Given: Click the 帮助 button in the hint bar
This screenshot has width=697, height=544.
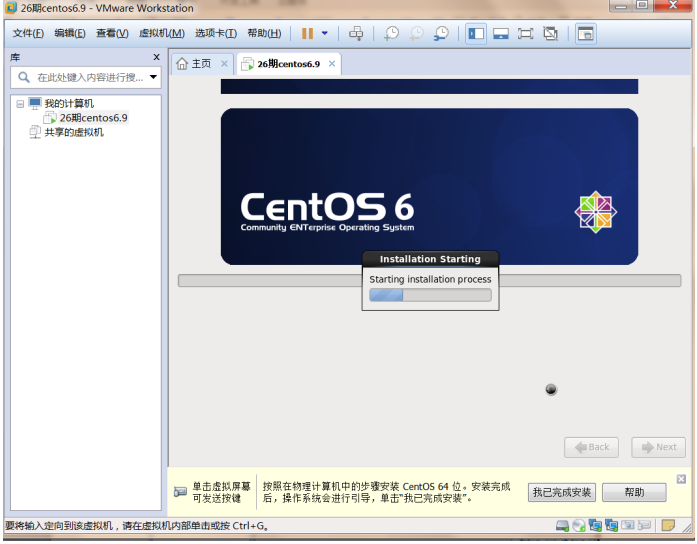Looking at the screenshot, I should 634,492.
